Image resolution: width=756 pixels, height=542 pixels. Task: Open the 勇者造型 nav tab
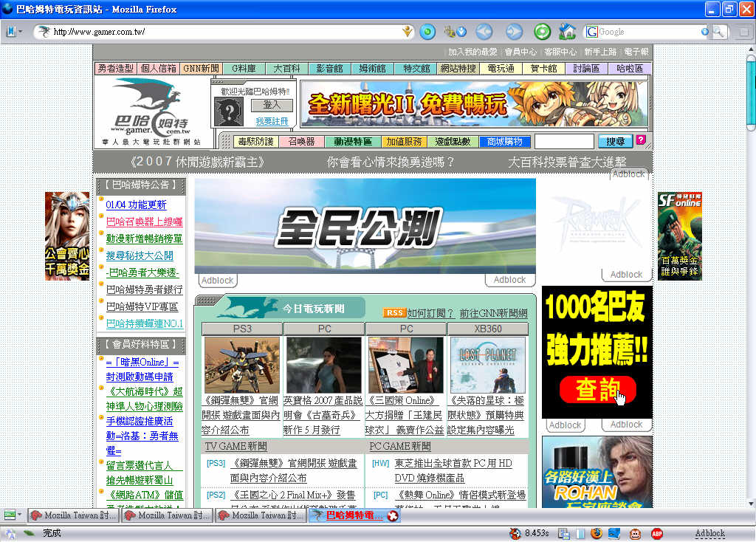[116, 69]
